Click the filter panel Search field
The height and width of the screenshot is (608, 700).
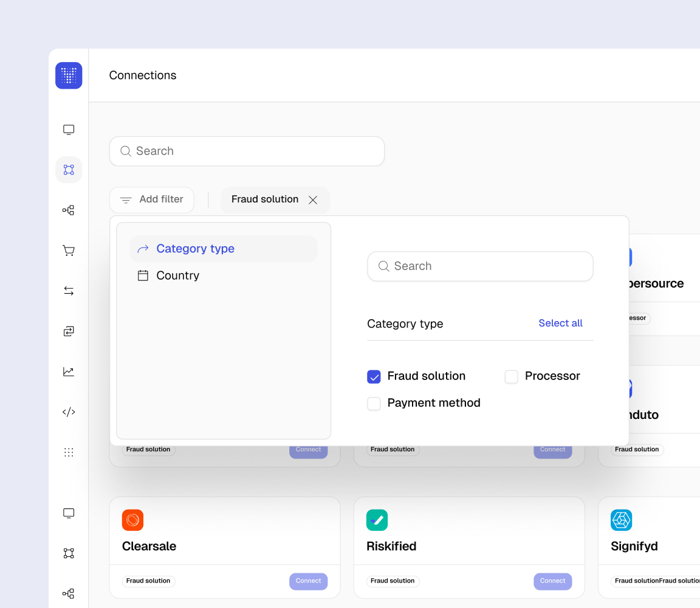click(x=480, y=266)
